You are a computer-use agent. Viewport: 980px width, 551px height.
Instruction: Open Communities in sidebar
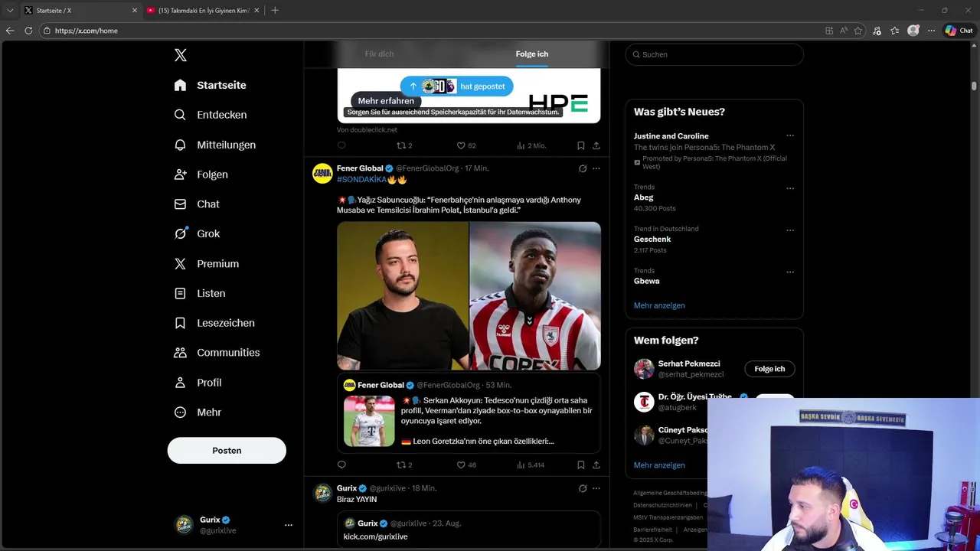pyautogui.click(x=217, y=353)
